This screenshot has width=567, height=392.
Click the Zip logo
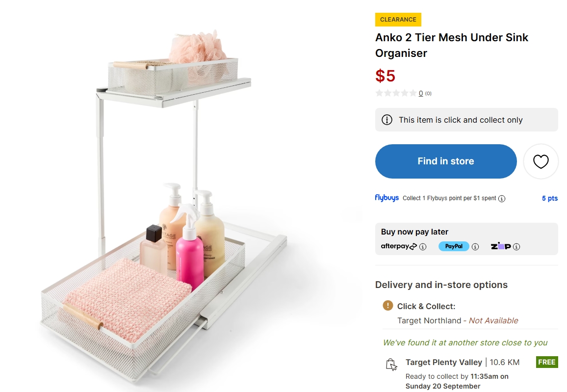(501, 246)
